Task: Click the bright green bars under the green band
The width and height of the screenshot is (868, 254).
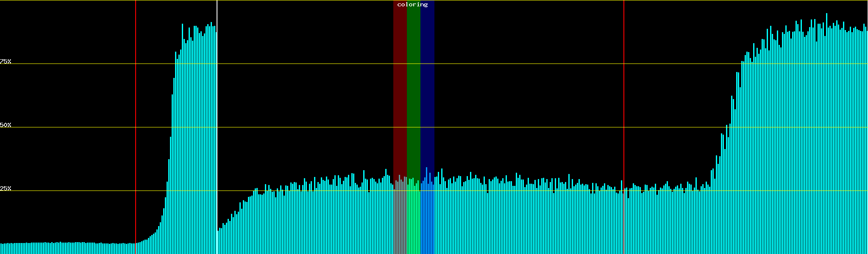Action: [413, 220]
